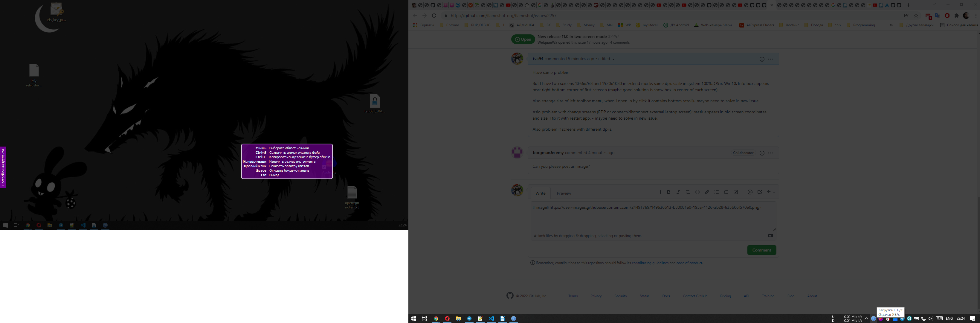The height and width of the screenshot is (323, 980).
Task: Add emoji reaction to borgmanJeremy's comment
Action: (762, 153)
